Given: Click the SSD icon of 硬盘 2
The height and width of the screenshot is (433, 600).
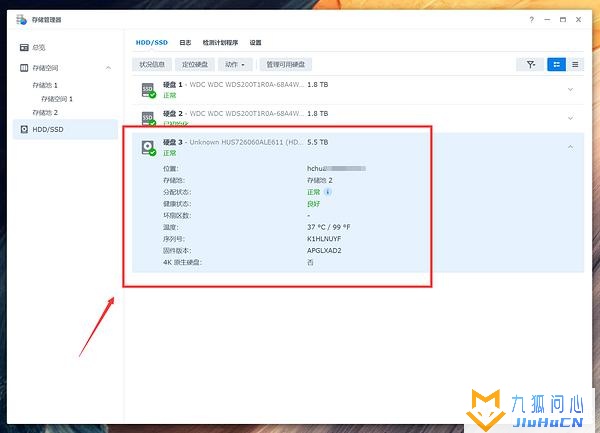Looking at the screenshot, I should click(148, 118).
